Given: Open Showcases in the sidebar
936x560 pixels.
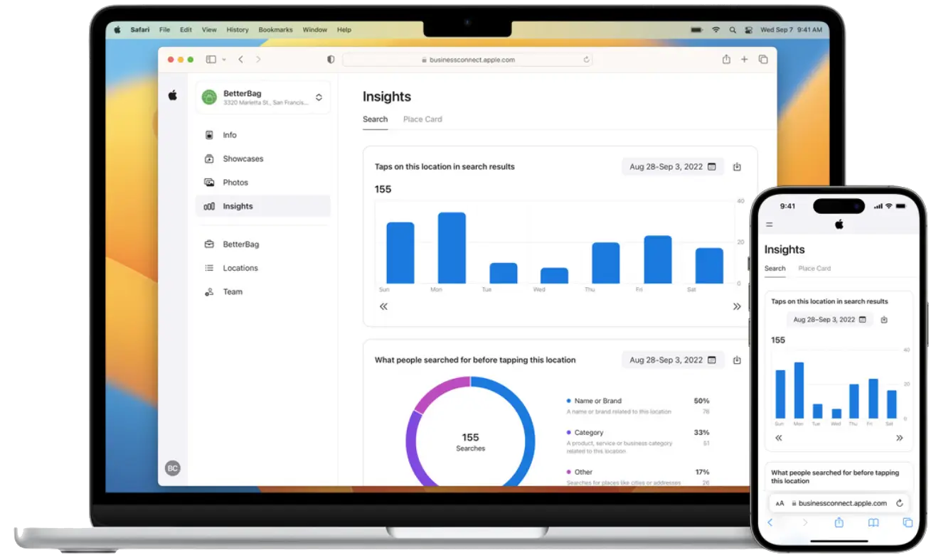Looking at the screenshot, I should [243, 159].
